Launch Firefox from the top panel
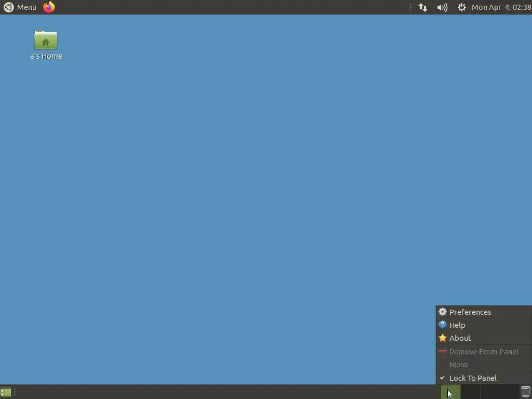The height and width of the screenshot is (399, 532). (49, 7)
